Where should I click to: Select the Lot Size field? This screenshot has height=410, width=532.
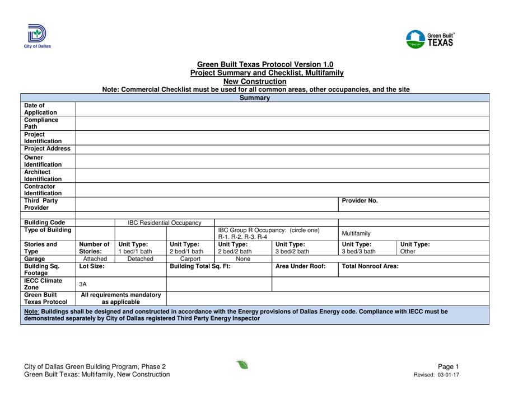[121, 270]
